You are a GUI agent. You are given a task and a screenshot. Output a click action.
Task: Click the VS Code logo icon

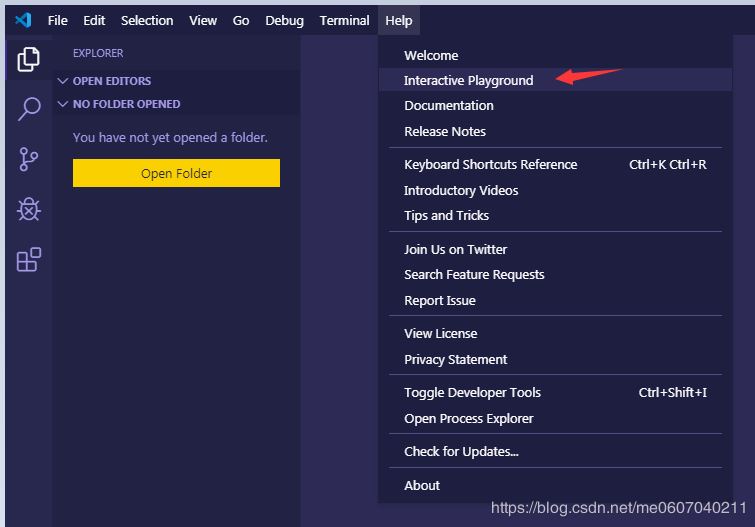coord(23,20)
